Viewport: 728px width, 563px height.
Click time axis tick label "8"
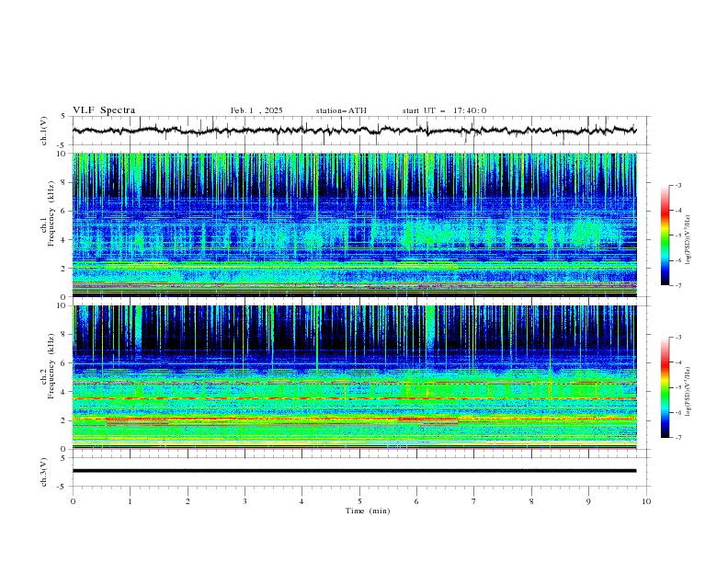pyautogui.click(x=531, y=501)
